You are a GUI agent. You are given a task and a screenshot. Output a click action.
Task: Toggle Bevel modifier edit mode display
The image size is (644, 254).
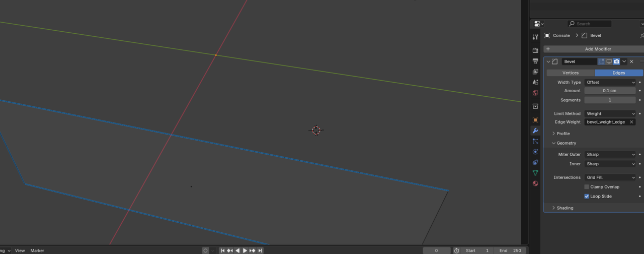[601, 61]
